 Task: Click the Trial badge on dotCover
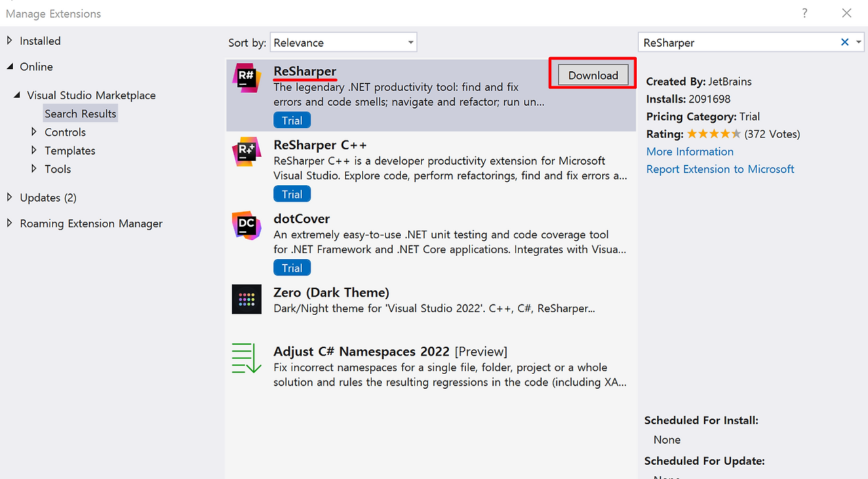tap(292, 267)
